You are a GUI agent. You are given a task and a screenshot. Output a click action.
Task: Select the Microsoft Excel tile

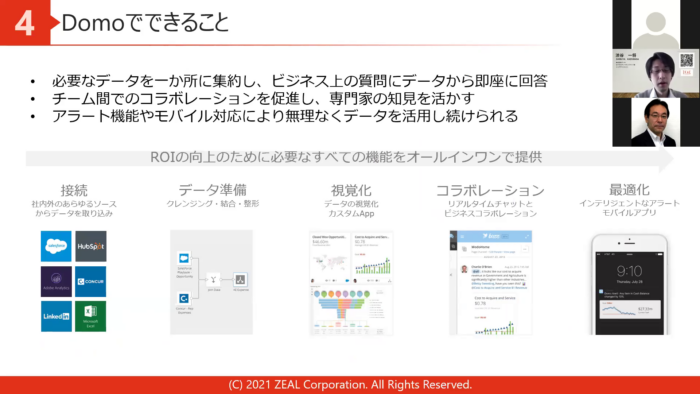[x=91, y=316]
